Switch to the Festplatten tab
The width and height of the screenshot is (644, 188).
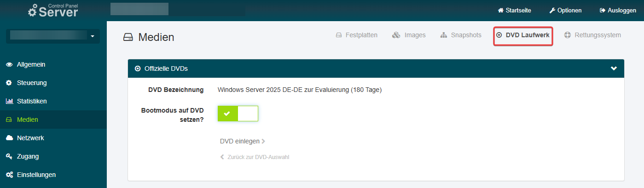pyautogui.click(x=357, y=35)
